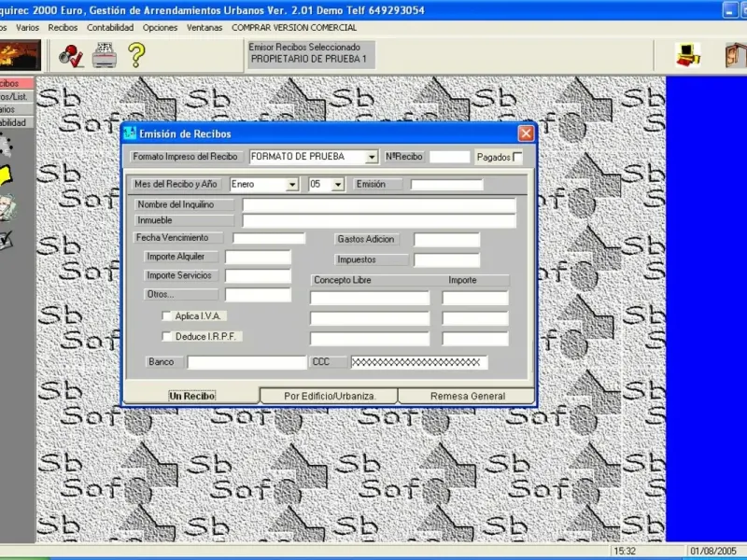Click the checkmark icon in left sidebar
Image resolution: width=747 pixels, height=560 pixels.
point(6,240)
